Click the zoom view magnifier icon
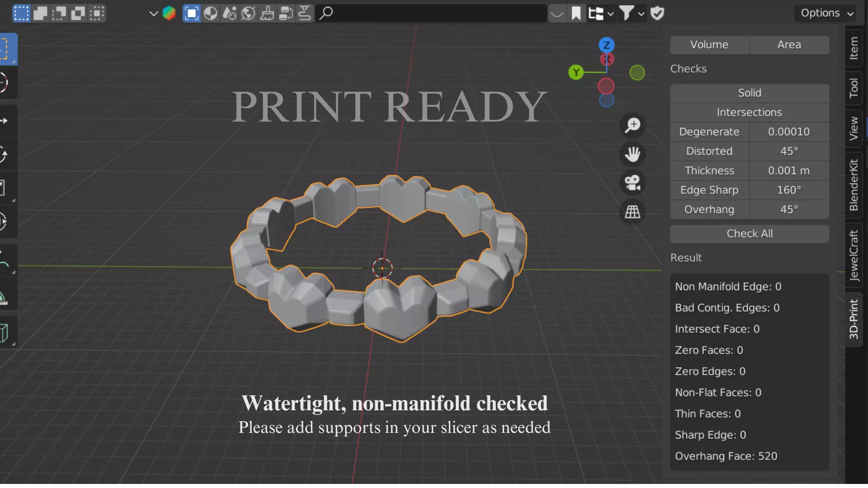 coord(632,125)
